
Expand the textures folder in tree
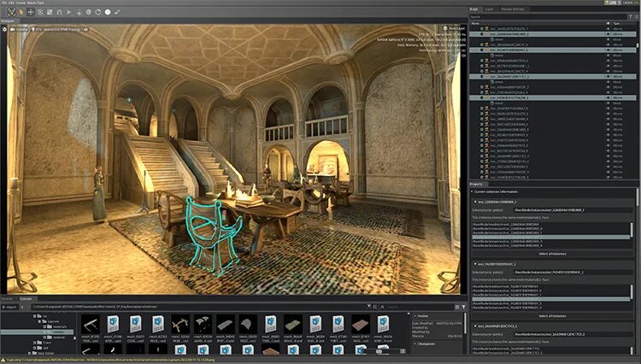(45, 338)
